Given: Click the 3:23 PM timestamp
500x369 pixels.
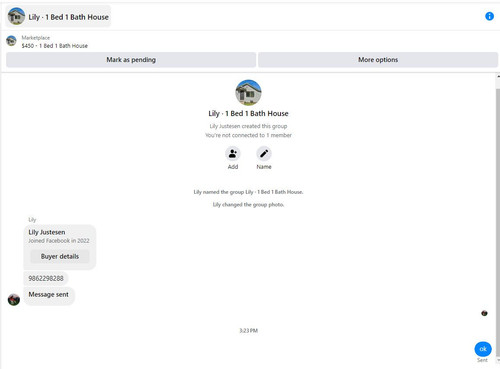Looking at the screenshot, I should pos(248,330).
